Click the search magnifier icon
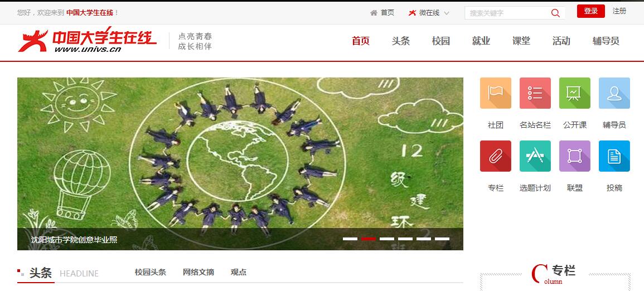644x291 pixels. (x=555, y=13)
